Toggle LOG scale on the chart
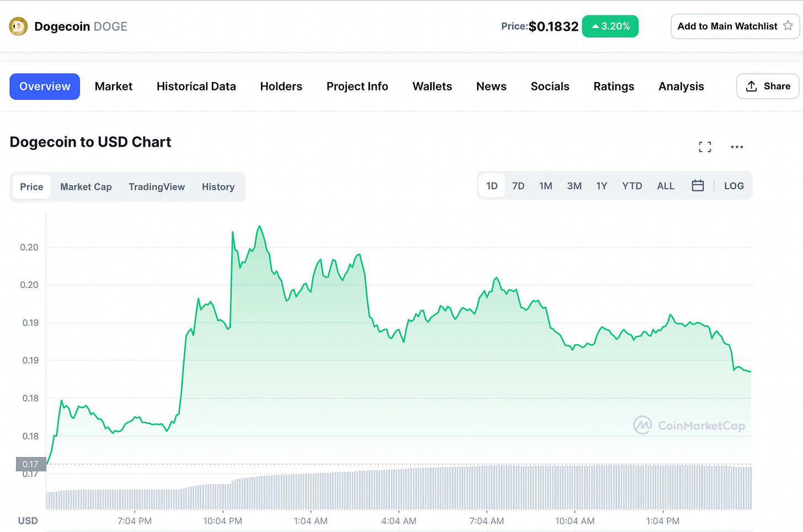The height and width of the screenshot is (532, 803). (x=734, y=186)
